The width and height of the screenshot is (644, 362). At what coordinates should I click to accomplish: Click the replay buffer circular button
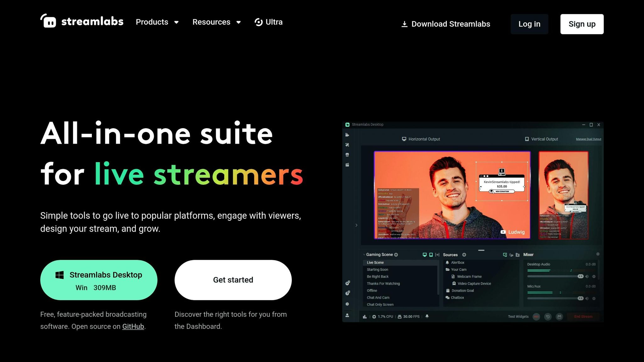pyautogui.click(x=548, y=317)
